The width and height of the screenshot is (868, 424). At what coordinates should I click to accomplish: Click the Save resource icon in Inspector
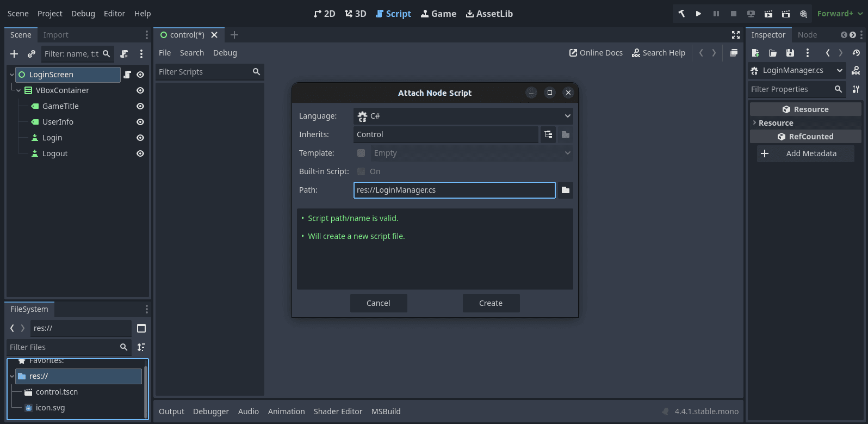click(x=790, y=53)
